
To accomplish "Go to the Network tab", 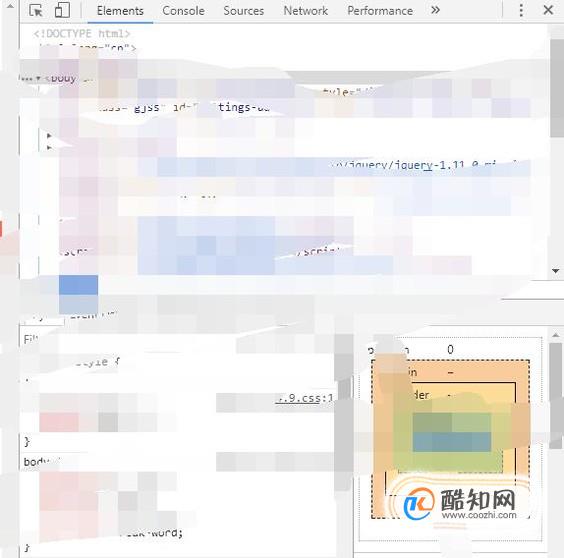I will [305, 11].
